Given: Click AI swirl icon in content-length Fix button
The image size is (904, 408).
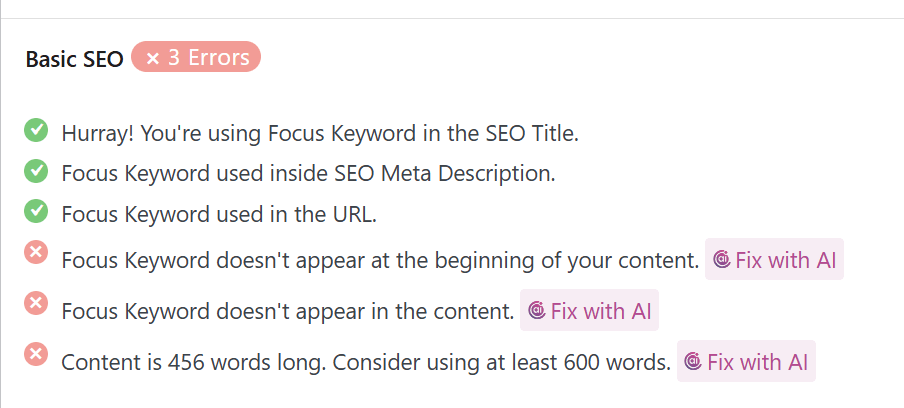Looking at the screenshot, I should pyautogui.click(x=693, y=361).
